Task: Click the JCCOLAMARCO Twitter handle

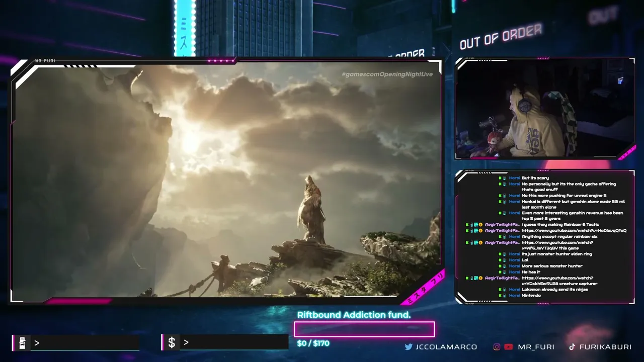Action: point(446,347)
